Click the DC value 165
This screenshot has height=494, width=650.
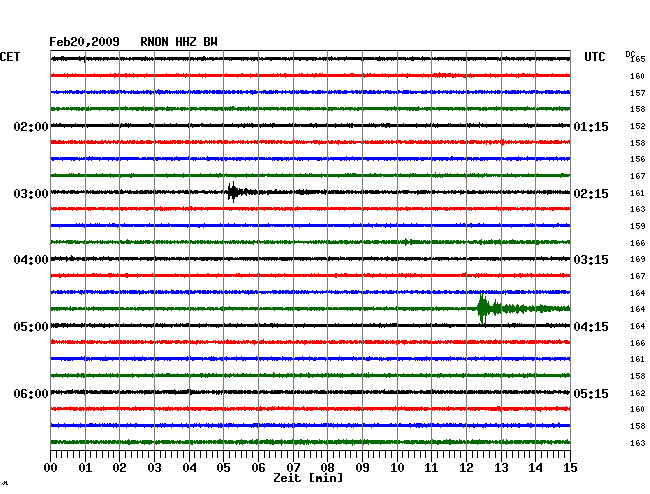click(638, 59)
